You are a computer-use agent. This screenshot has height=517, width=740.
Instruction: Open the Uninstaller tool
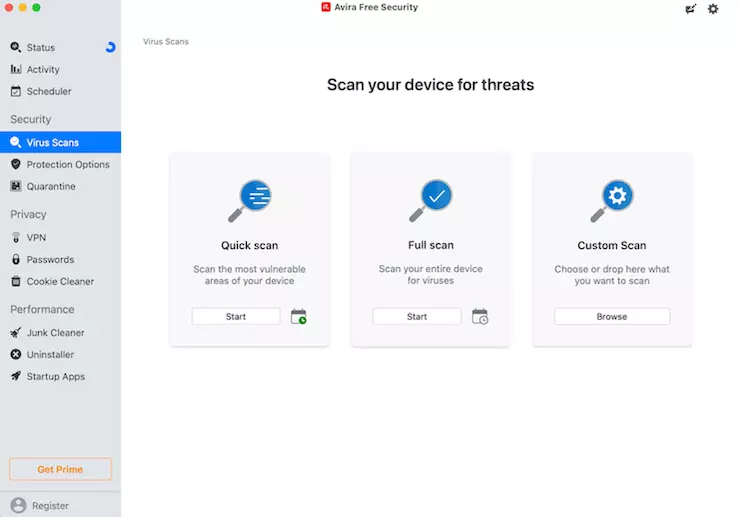click(60, 354)
